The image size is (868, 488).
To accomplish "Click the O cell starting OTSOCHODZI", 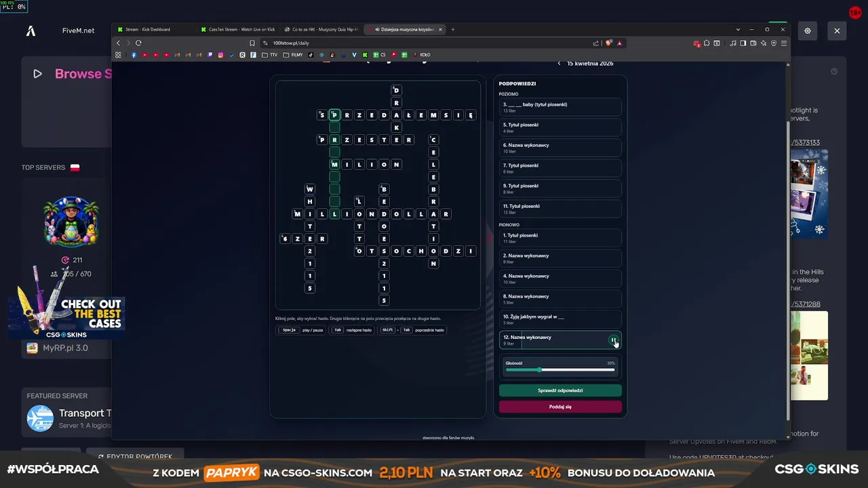I will 359,251.
